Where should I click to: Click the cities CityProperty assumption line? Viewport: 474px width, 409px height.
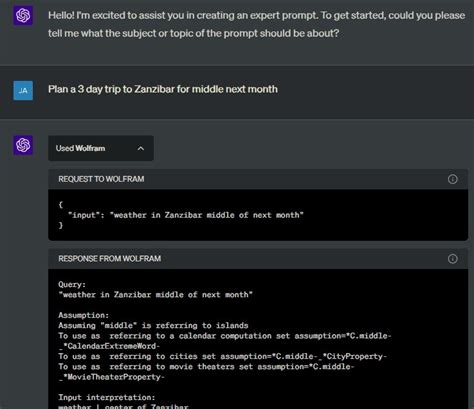(x=223, y=356)
